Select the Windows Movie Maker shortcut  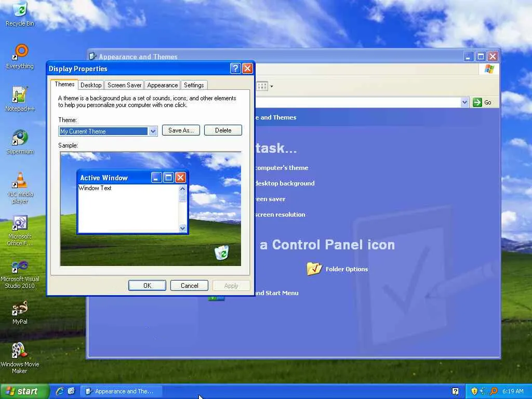(20, 358)
